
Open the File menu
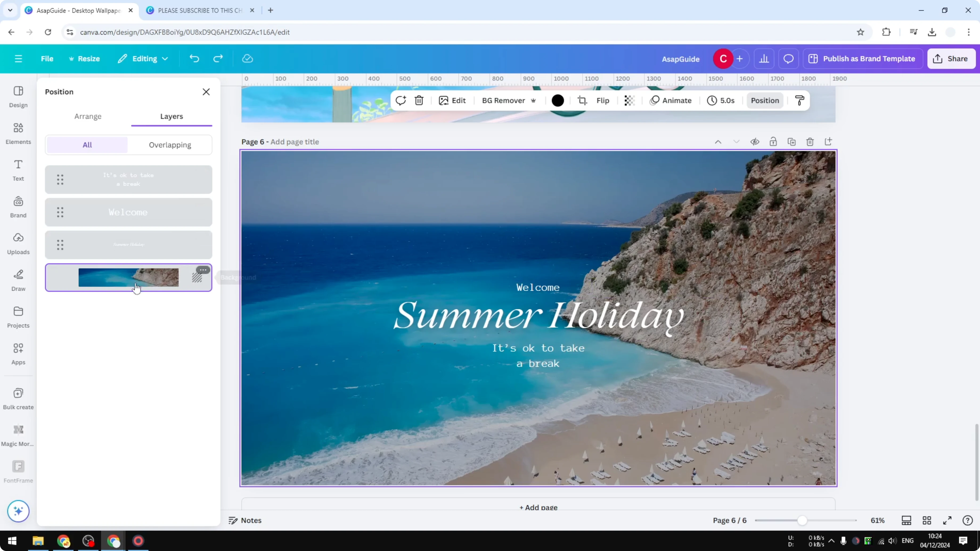(x=47, y=59)
